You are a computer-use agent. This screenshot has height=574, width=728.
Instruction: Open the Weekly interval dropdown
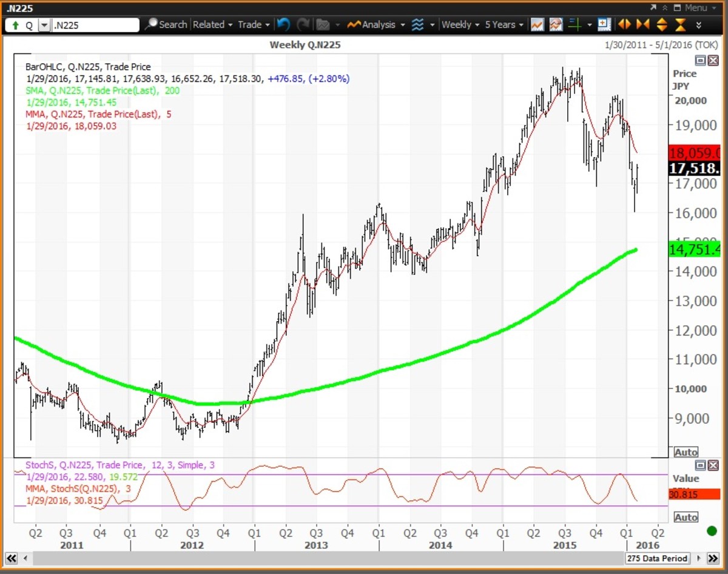pyautogui.click(x=460, y=25)
